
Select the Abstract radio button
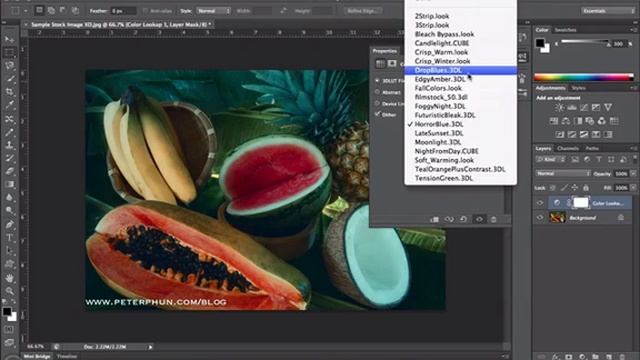[377, 92]
